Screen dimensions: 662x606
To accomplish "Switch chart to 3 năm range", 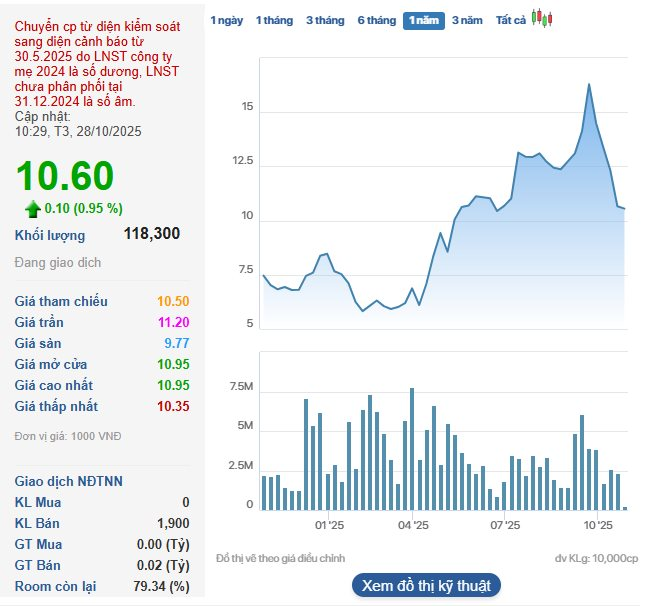I will click(x=467, y=20).
